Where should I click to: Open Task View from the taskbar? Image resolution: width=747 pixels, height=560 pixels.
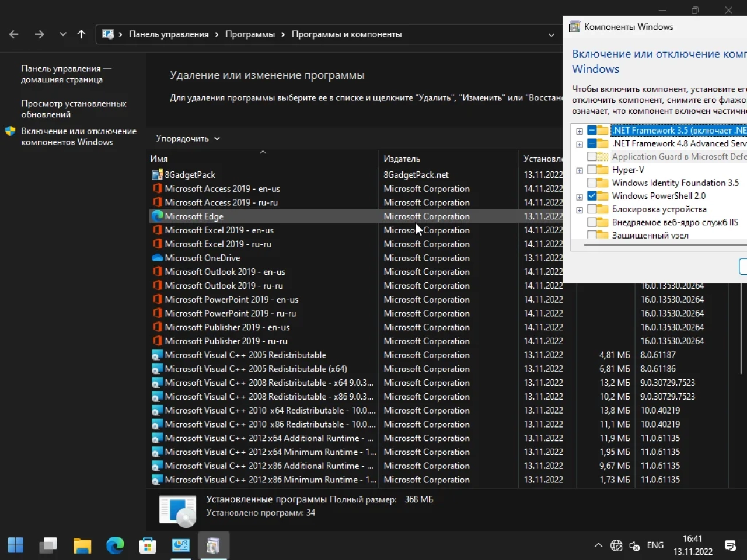[48, 545]
